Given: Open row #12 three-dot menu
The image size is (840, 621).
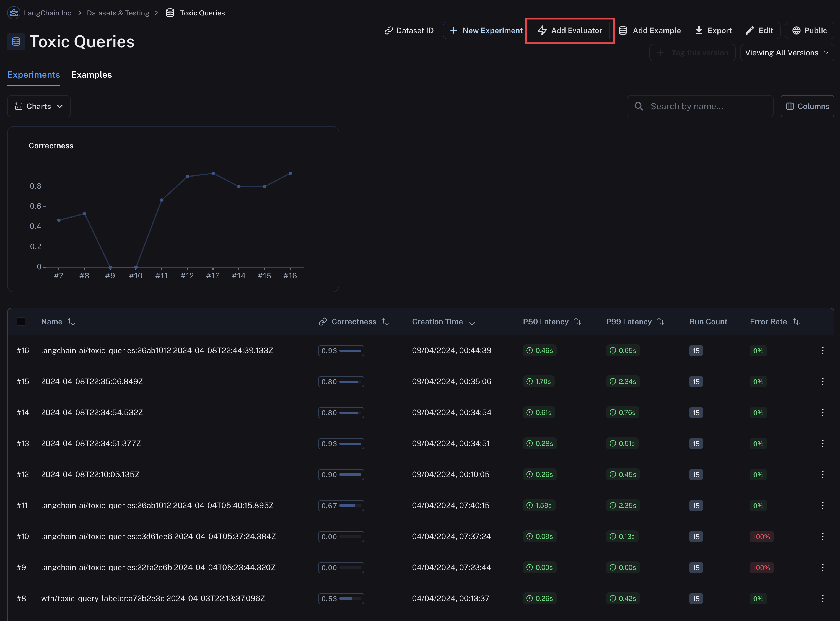Looking at the screenshot, I should coord(823,474).
